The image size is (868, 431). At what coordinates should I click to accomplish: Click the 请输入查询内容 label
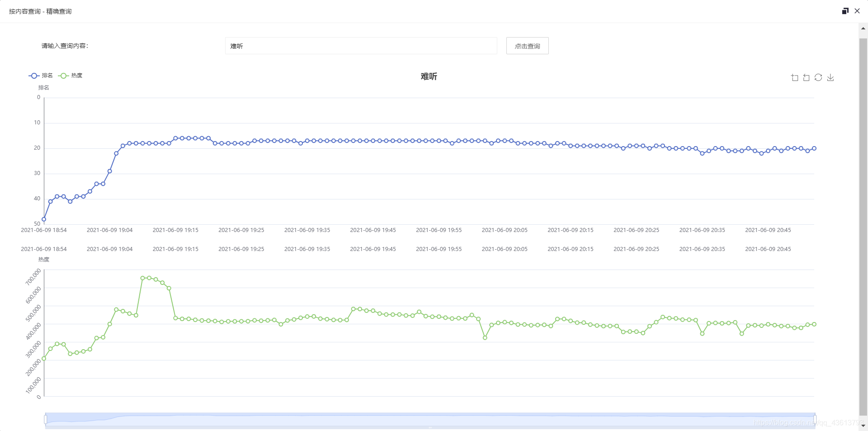65,46
